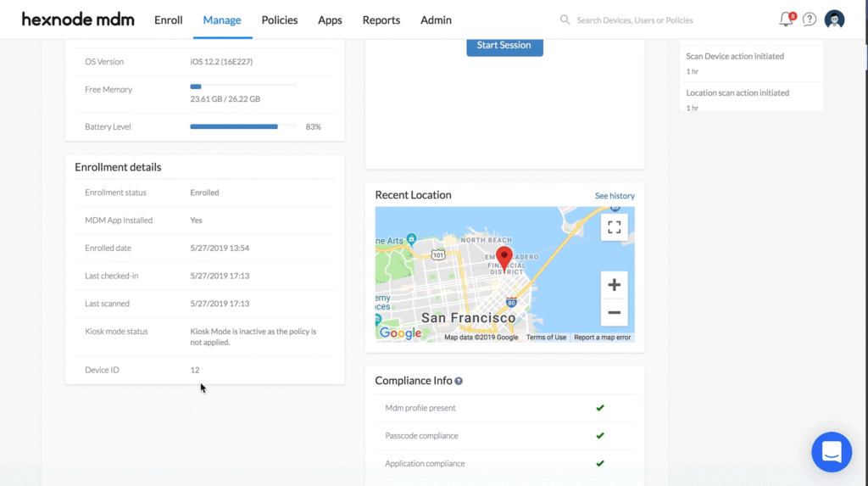
Task: Toggle fullscreen view on the map
Action: coord(615,227)
